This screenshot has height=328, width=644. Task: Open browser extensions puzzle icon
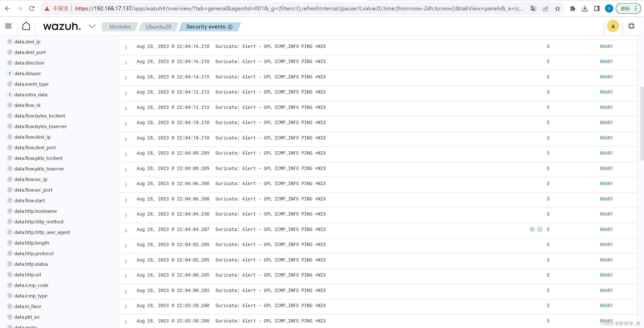click(x=573, y=9)
